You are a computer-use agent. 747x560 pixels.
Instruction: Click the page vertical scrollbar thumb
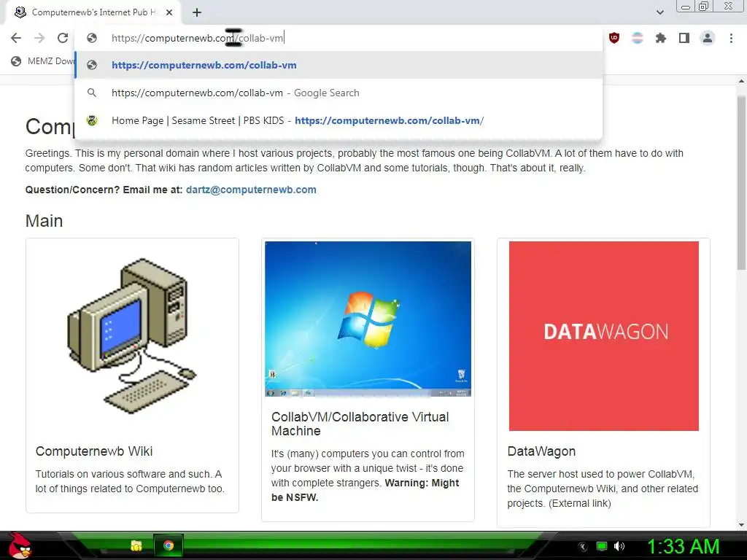(x=741, y=182)
